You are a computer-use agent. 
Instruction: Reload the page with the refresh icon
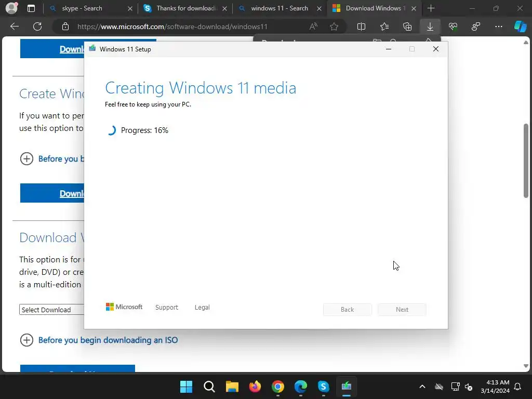point(37,26)
